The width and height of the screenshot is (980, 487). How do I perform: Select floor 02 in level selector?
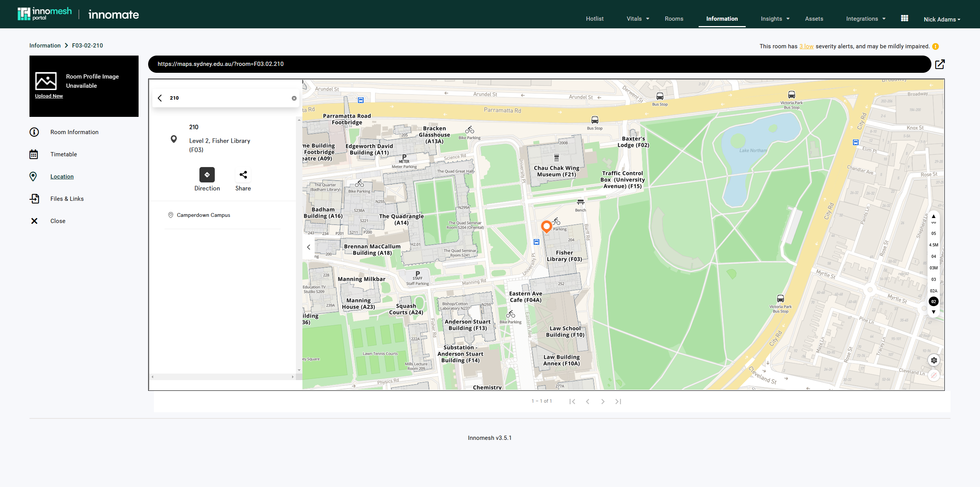(x=934, y=302)
